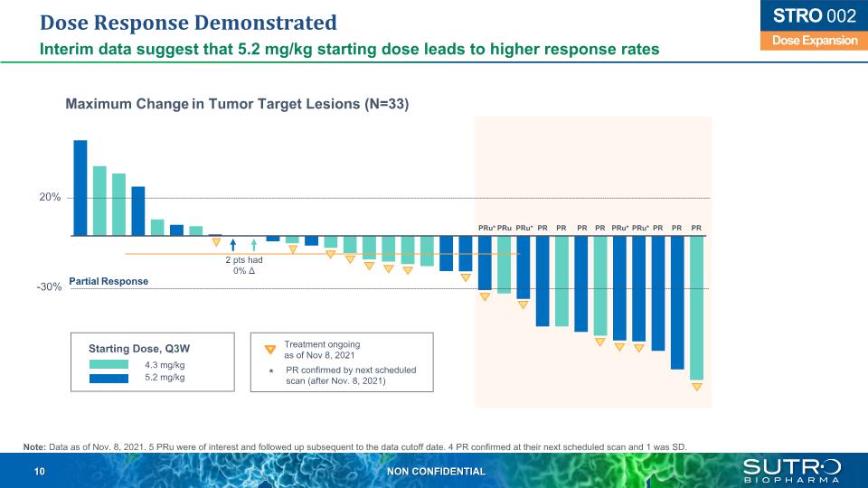Click the slide number 10
The image size is (868, 488).
coord(39,472)
